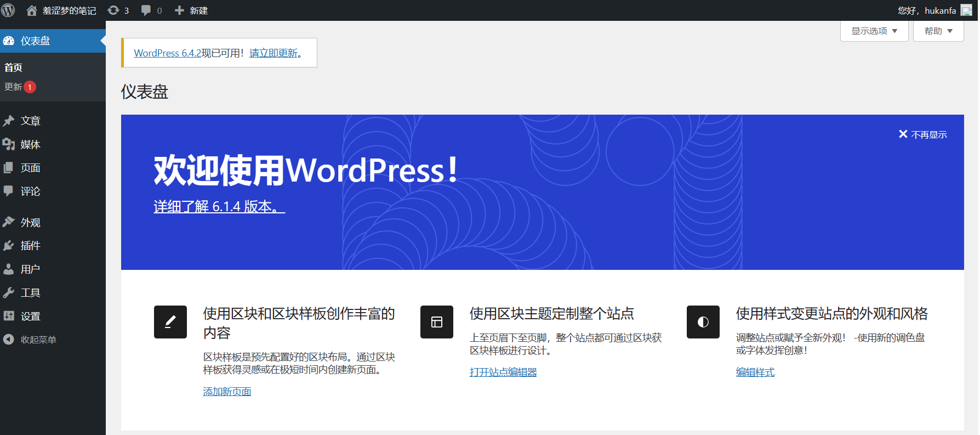Open the WordPress logo menu
This screenshot has width=980, height=435.
coord(8,10)
